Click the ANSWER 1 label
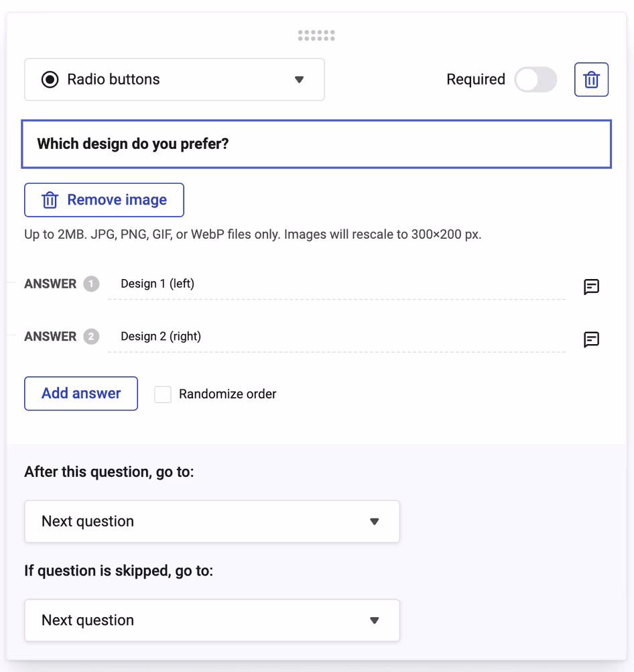This screenshot has width=634, height=672. [x=62, y=284]
